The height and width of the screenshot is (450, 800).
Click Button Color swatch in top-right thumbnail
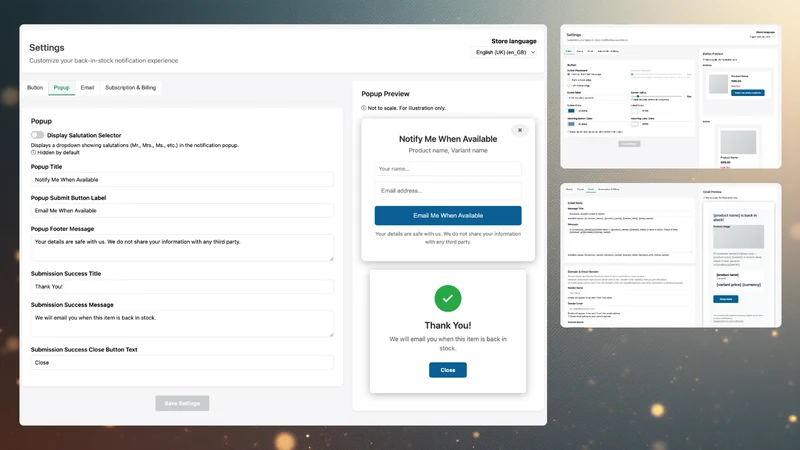571,111
